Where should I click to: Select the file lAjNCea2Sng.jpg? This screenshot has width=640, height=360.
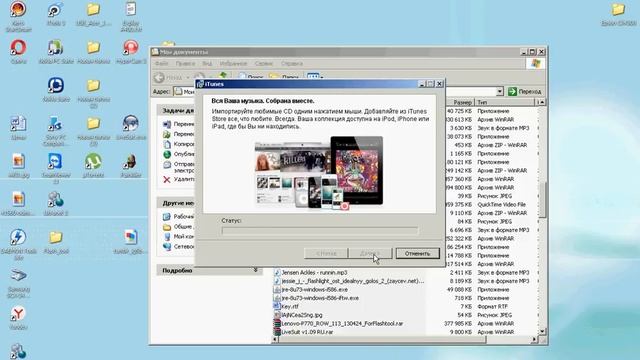302,315
